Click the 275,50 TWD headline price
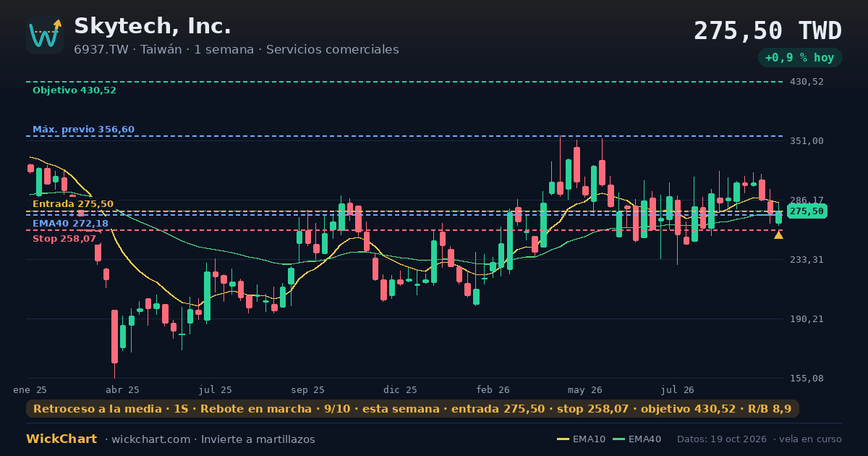Image resolution: width=868 pixels, height=456 pixels. (x=767, y=31)
